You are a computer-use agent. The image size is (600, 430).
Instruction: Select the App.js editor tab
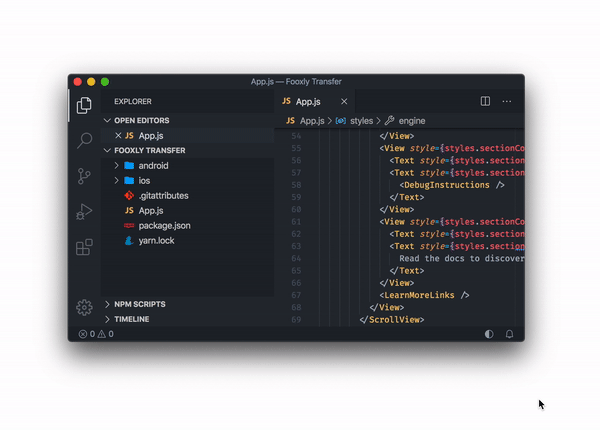(x=315, y=101)
